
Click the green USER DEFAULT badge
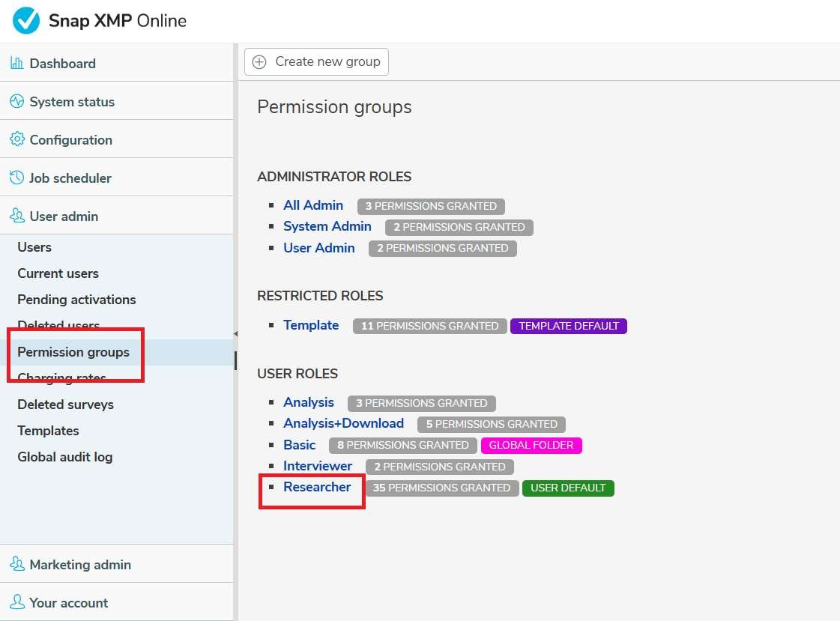(568, 488)
